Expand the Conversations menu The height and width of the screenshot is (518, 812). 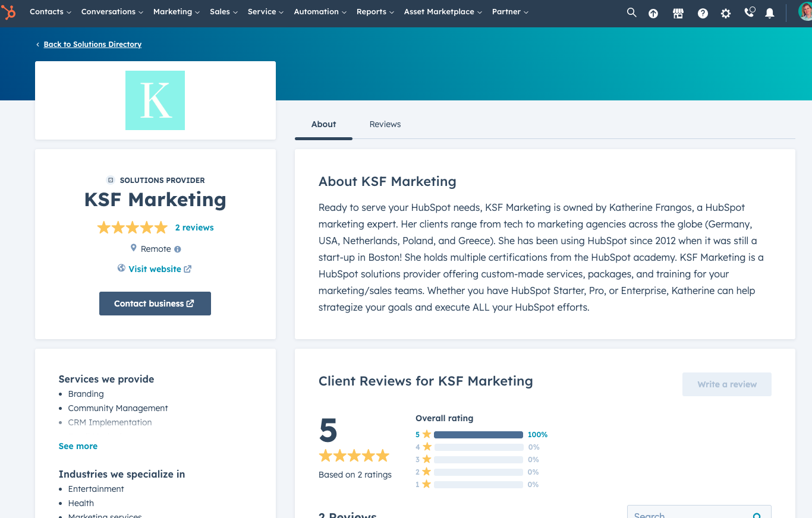(112, 12)
